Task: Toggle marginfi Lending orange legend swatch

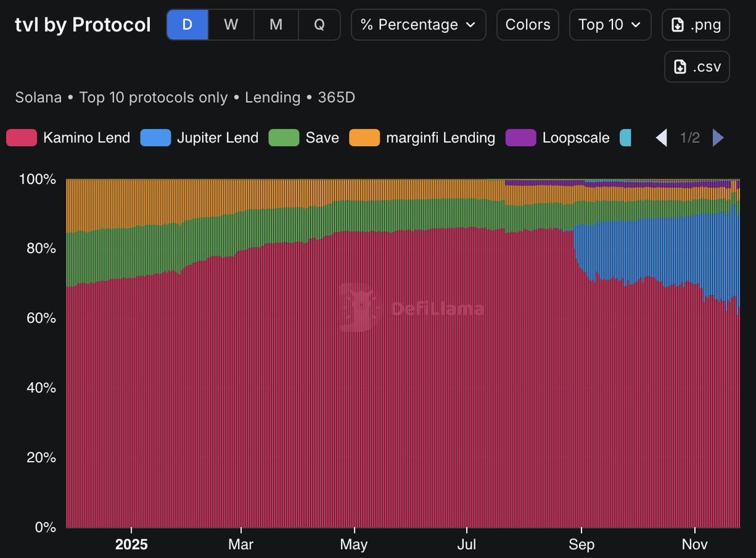Action: click(364, 137)
